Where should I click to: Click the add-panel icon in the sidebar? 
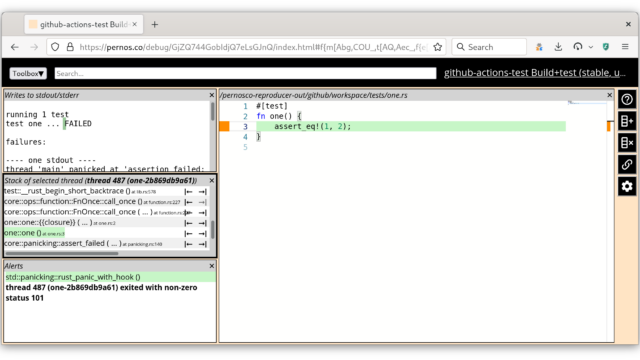pyautogui.click(x=627, y=121)
